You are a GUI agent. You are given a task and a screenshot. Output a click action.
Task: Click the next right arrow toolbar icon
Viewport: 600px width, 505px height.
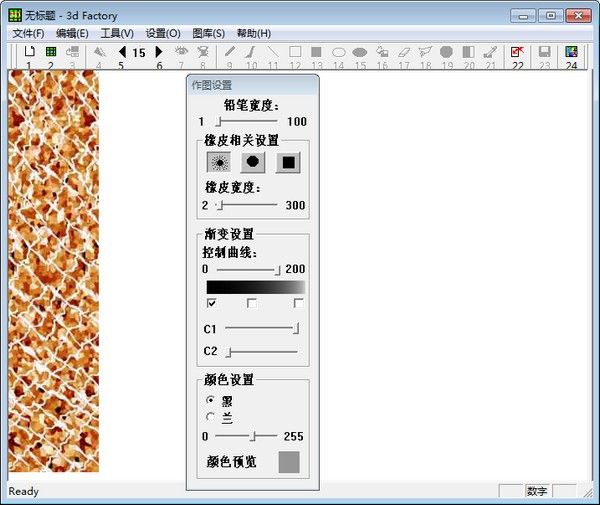159,52
